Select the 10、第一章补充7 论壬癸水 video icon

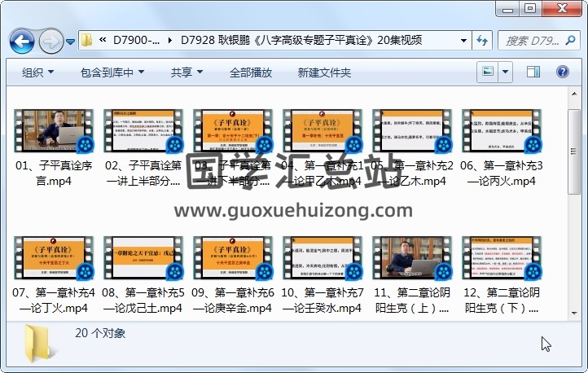point(323,258)
